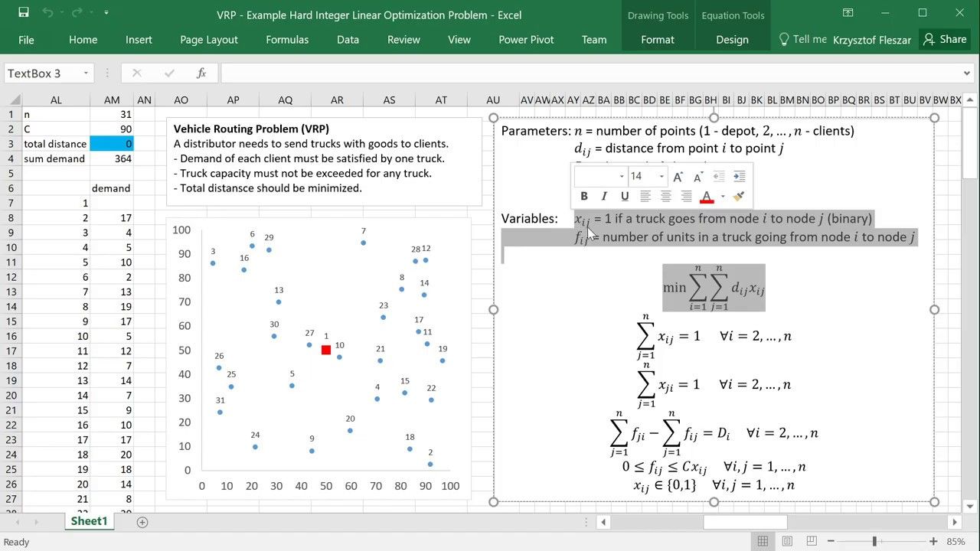Open the Equation Tools Design tab

(732, 40)
